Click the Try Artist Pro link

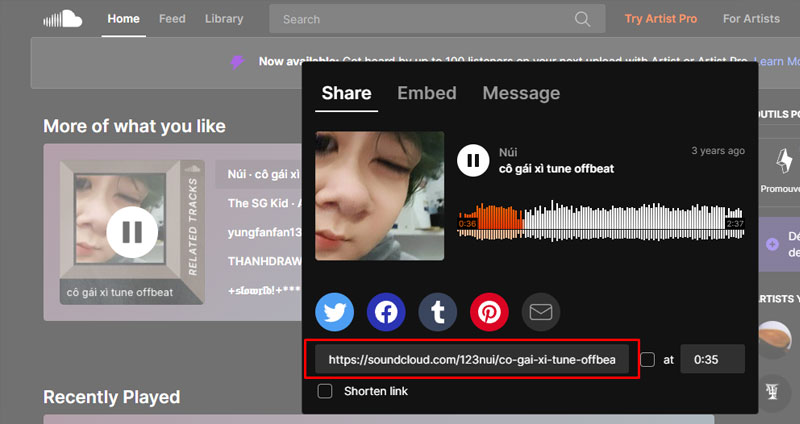click(661, 19)
